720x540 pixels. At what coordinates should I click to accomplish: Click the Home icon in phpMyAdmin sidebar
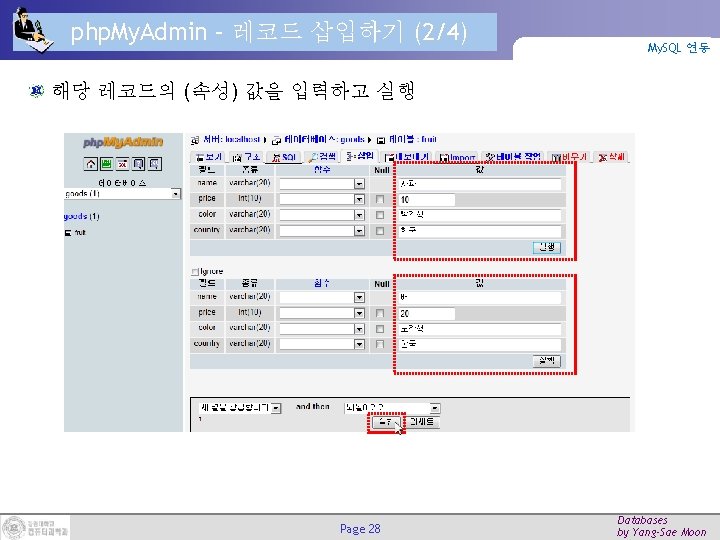click(x=91, y=164)
